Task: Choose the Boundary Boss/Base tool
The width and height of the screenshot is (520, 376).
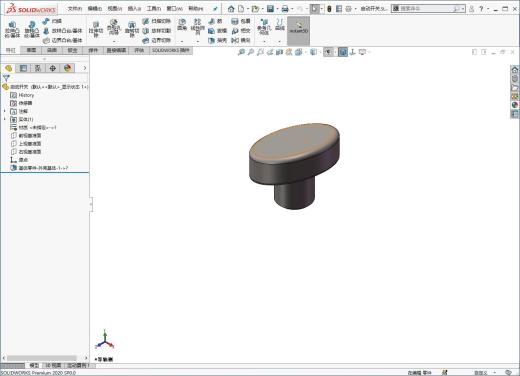Action: [63, 40]
